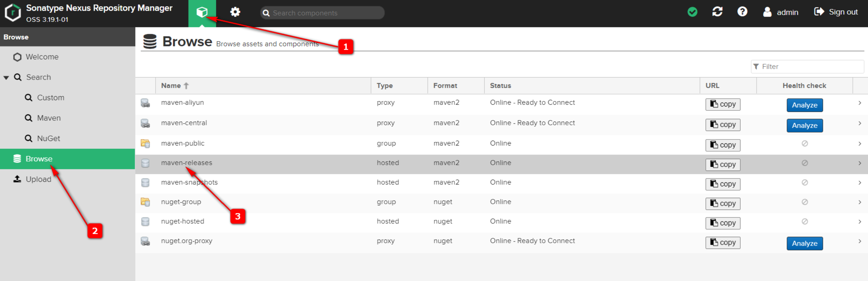Open the maven-central repository

click(184, 123)
